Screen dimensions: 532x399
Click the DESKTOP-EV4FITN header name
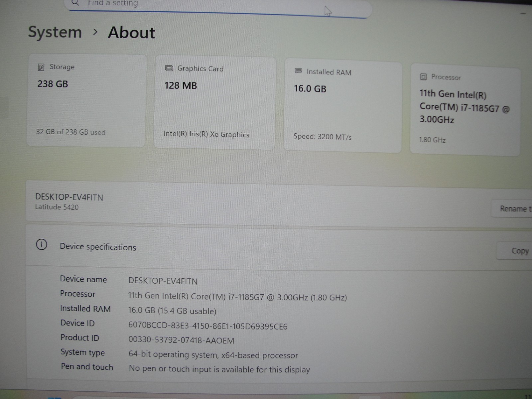click(x=69, y=197)
